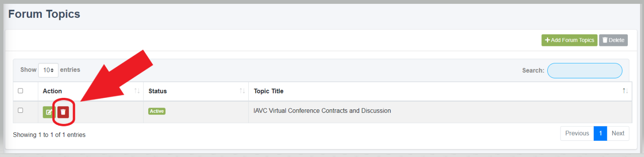The width and height of the screenshot is (644, 157).
Task: Sort by Status column arrows
Action: (x=242, y=91)
